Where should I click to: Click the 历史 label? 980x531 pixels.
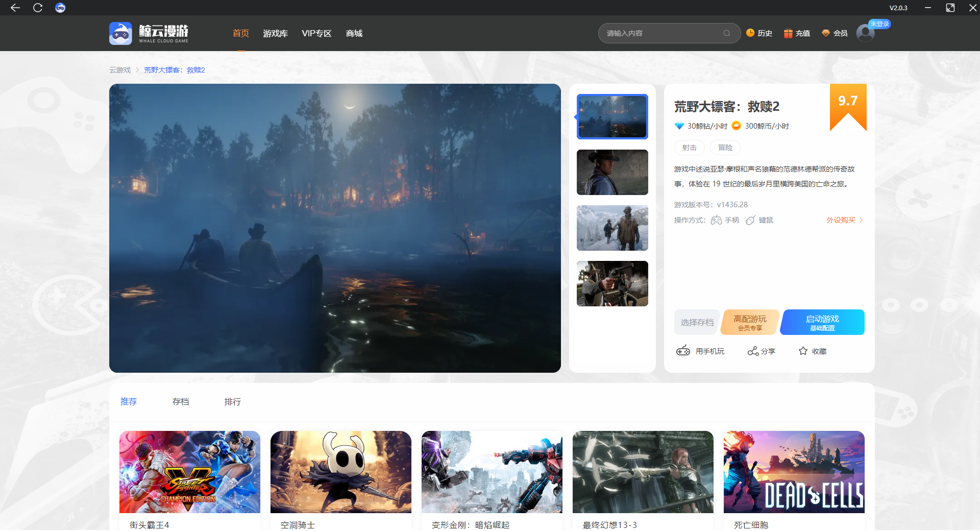pyautogui.click(x=765, y=33)
